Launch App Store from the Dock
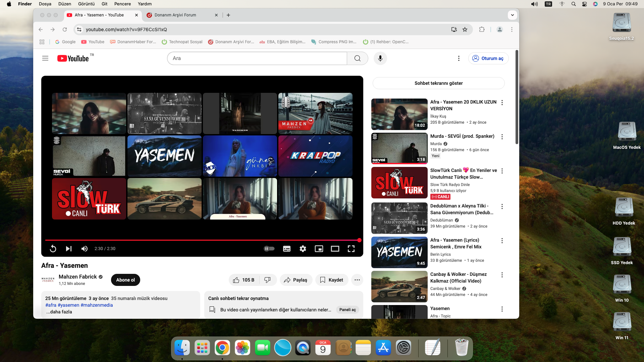This screenshot has height=362, width=644. [x=383, y=348]
